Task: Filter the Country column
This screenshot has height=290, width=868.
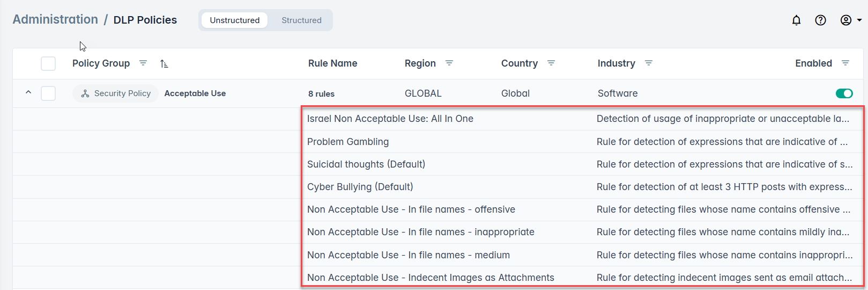Action: 551,63
